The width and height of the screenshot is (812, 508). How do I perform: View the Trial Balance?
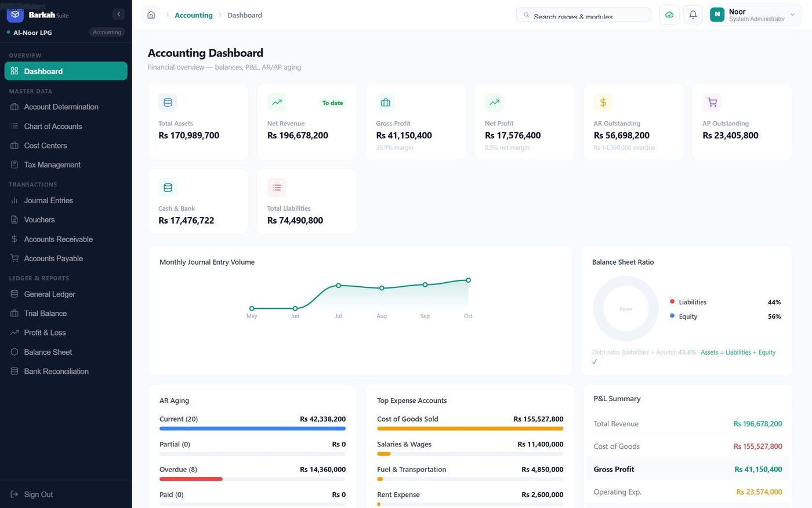pos(66,314)
